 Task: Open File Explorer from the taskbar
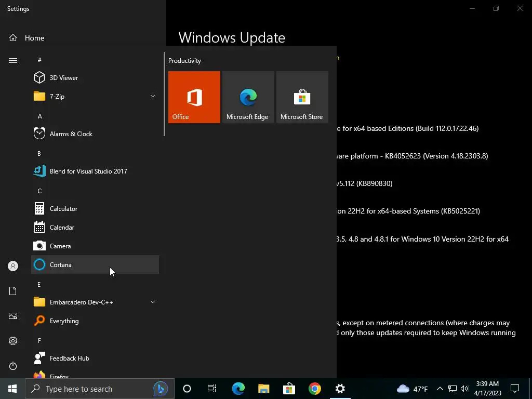click(x=263, y=389)
